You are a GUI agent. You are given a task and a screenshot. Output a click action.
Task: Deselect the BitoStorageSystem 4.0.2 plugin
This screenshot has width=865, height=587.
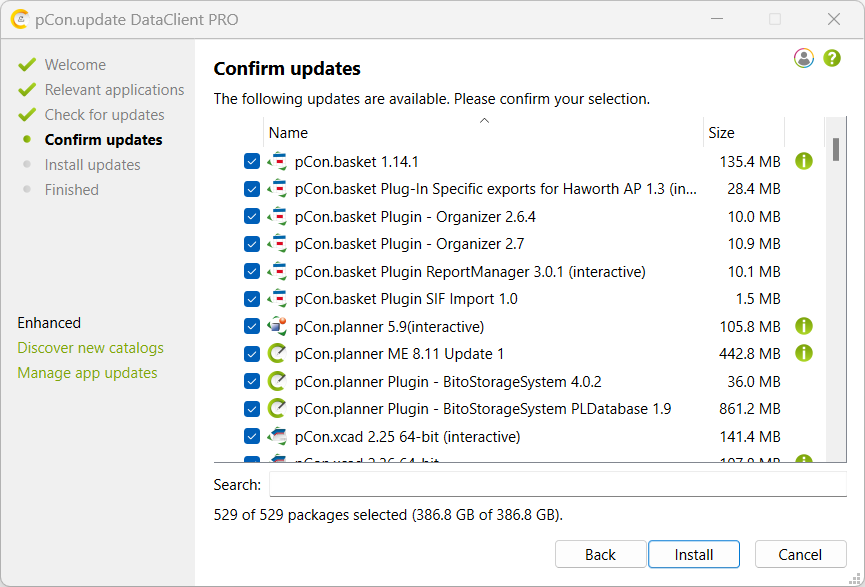click(252, 381)
